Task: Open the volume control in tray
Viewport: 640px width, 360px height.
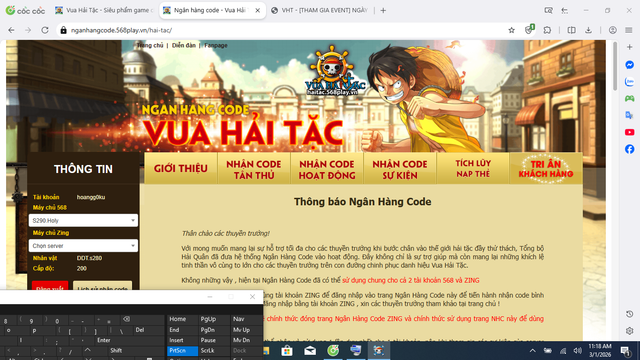Action: [x=578, y=351]
